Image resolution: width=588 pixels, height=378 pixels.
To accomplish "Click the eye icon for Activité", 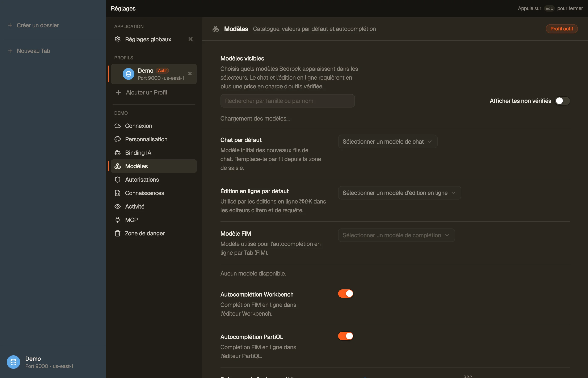I will pyautogui.click(x=118, y=206).
